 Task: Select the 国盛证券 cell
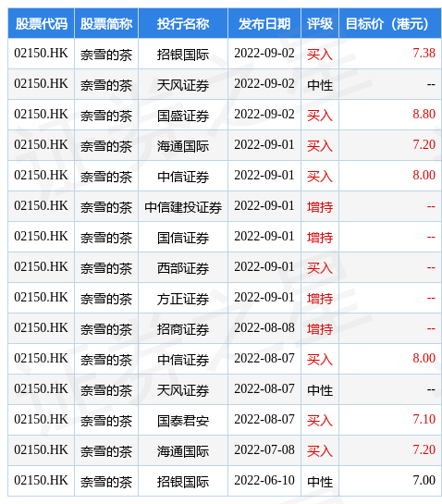183,115
